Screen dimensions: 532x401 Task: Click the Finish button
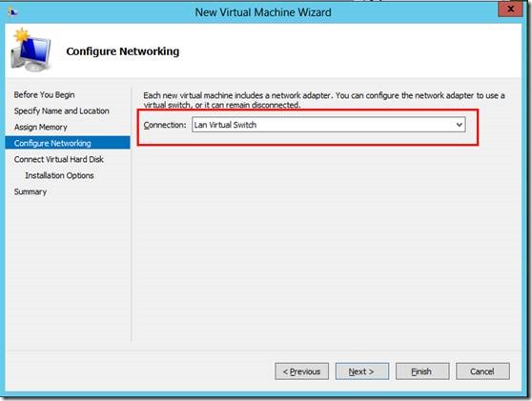pos(422,371)
